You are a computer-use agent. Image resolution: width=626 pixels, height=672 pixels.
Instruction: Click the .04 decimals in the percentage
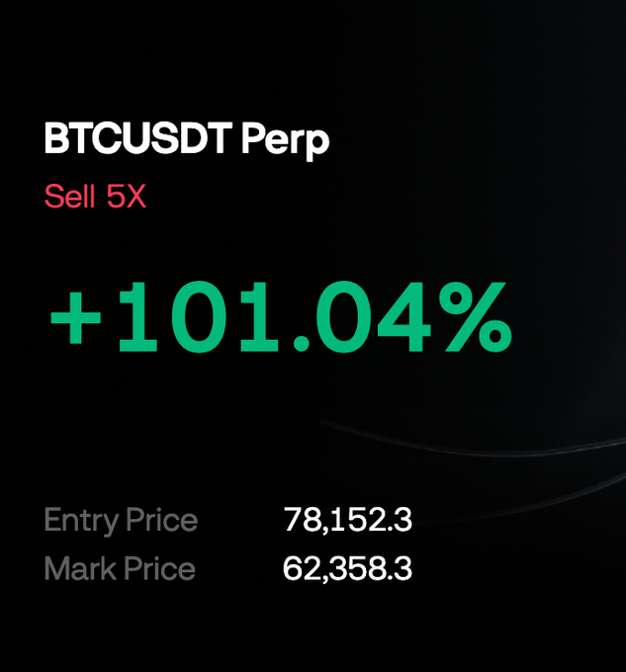[363, 317]
